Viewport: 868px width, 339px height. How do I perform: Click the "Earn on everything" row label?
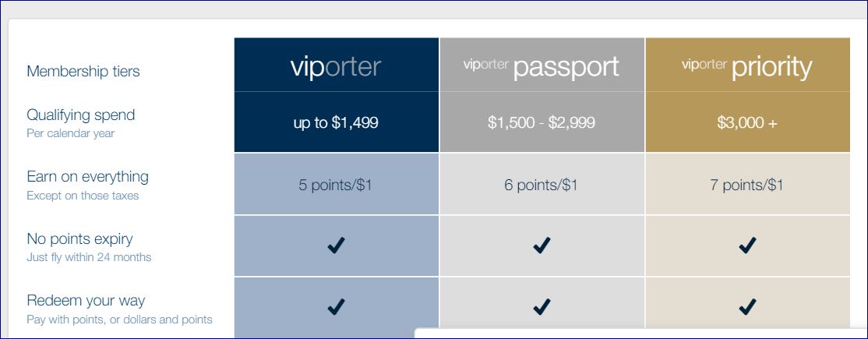[87, 177]
